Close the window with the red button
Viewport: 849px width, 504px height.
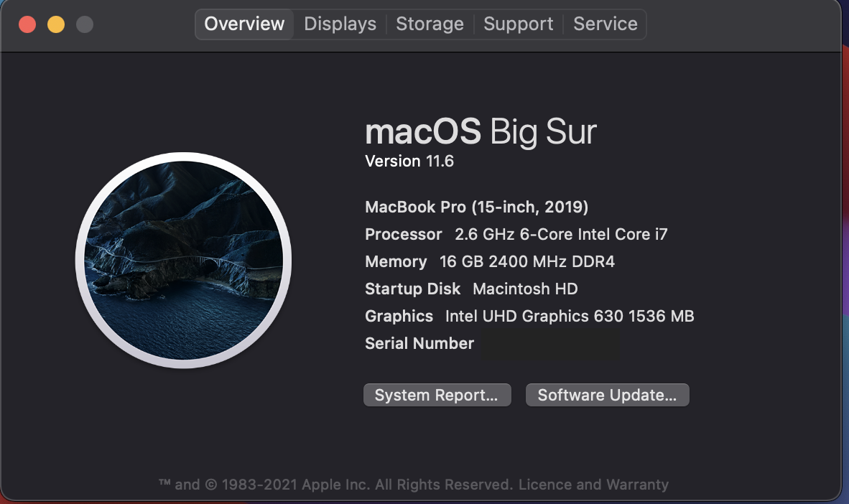(x=27, y=24)
